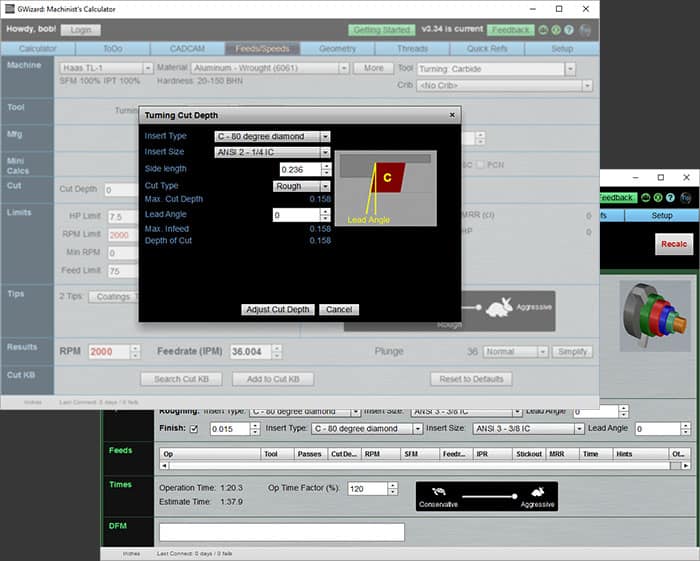Switch to the Calculator tab
The image size is (700, 561).
(38, 49)
